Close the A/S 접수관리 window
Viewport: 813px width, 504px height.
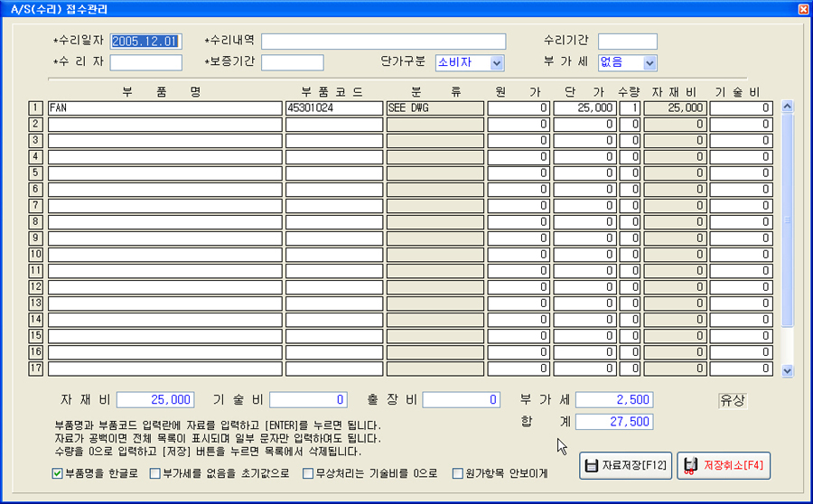point(803,9)
